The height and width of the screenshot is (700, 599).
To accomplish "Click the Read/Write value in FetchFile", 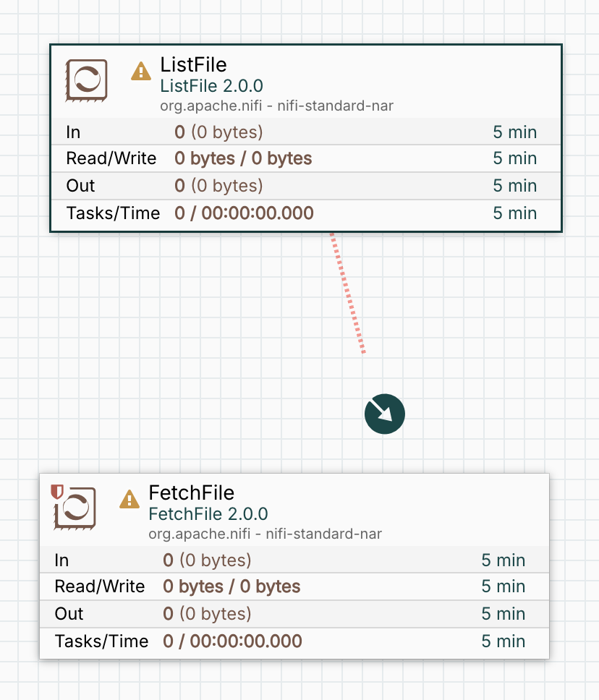I will point(231,586).
